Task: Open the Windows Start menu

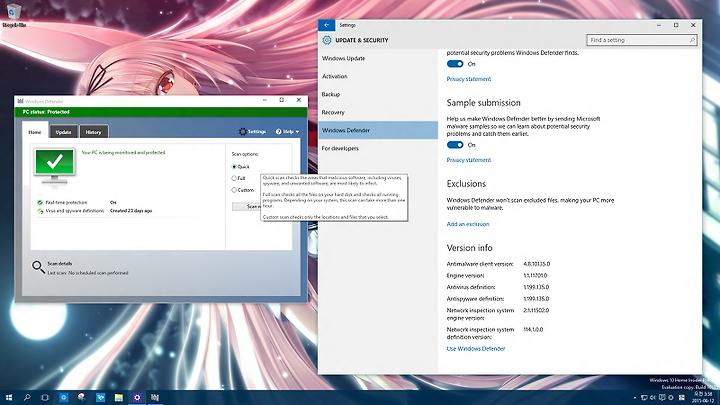Action: [x=9, y=397]
